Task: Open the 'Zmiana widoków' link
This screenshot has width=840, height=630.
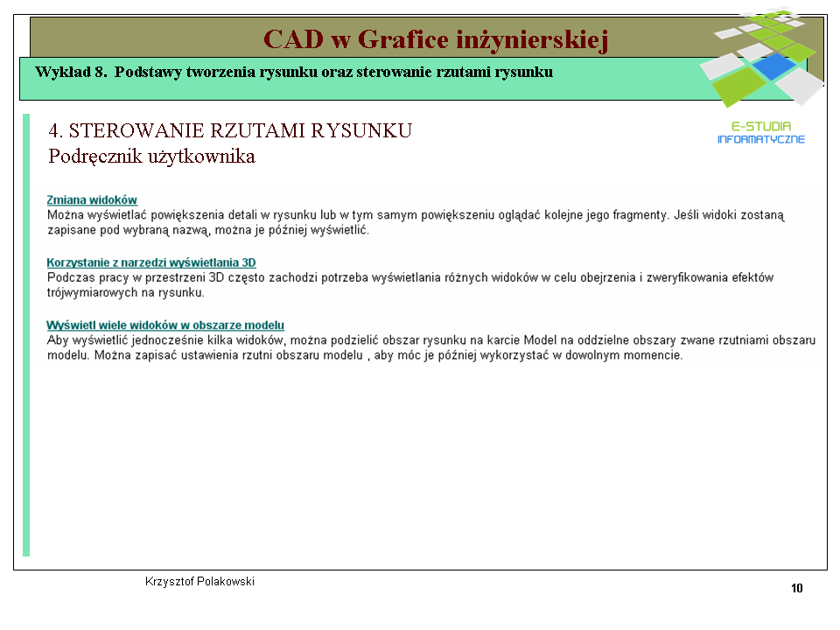Action: (92, 199)
